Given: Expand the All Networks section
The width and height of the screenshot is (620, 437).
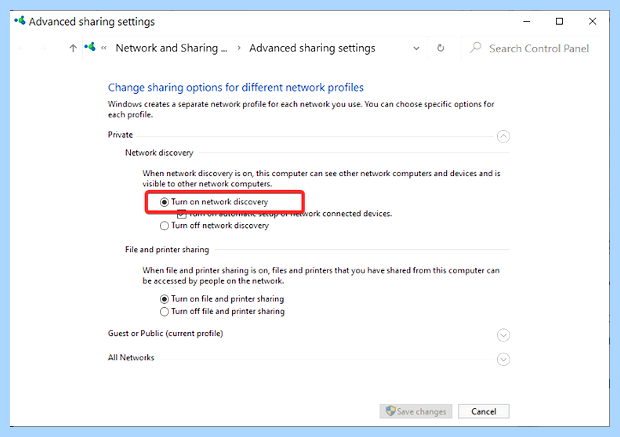Looking at the screenshot, I should coord(503,359).
